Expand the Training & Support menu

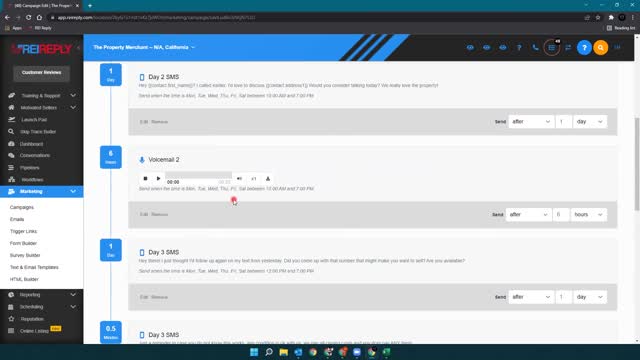tap(42, 96)
